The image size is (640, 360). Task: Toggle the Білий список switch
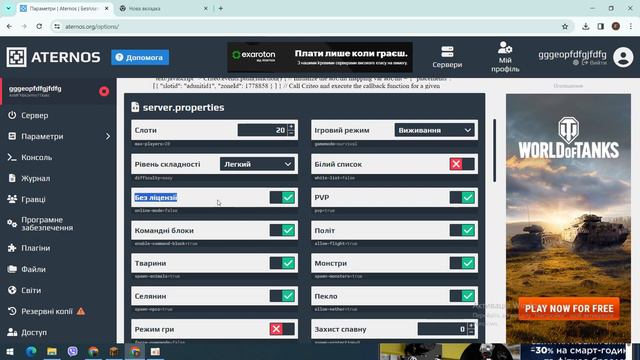[462, 164]
